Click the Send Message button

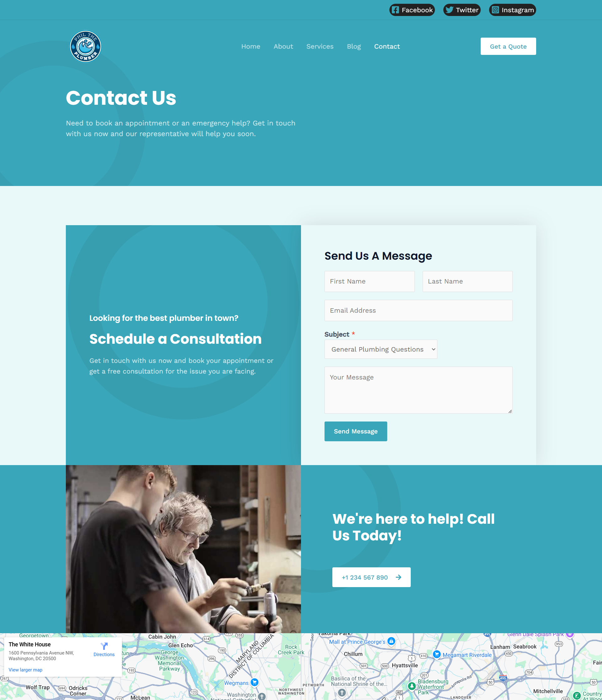tap(355, 431)
